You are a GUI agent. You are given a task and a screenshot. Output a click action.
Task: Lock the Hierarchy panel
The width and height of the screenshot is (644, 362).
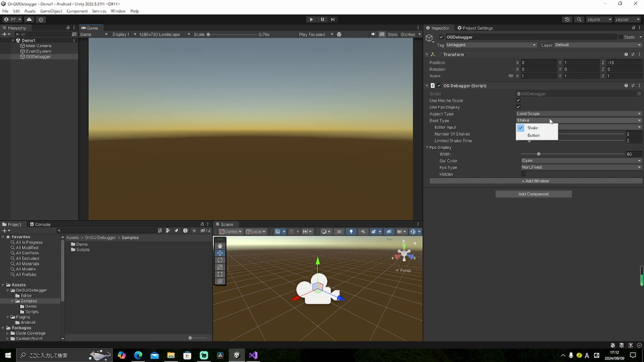pos(68,28)
